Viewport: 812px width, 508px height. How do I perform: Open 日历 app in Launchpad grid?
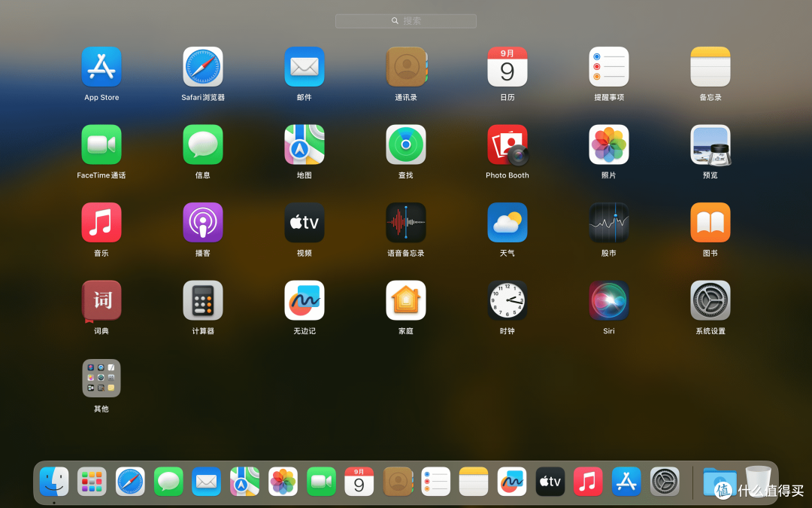click(507, 67)
